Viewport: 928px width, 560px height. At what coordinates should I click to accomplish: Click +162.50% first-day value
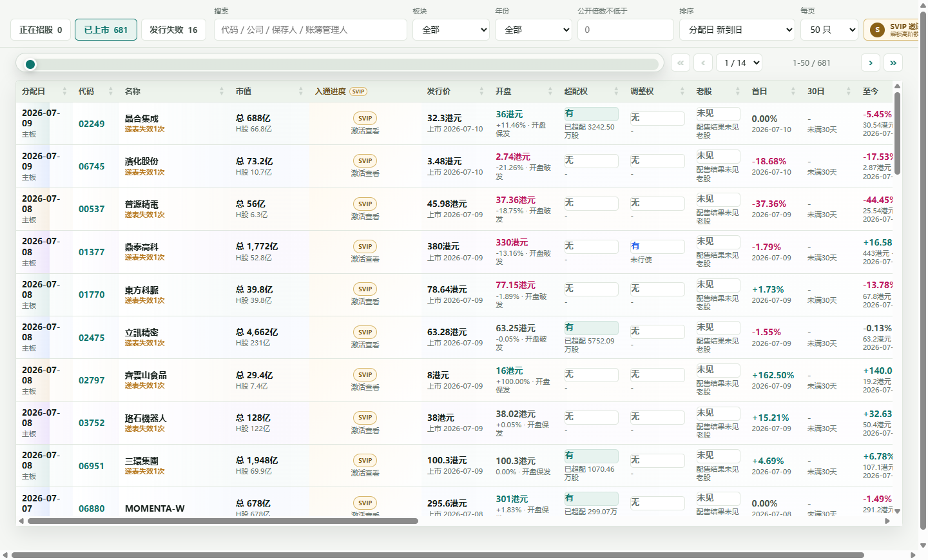click(773, 375)
